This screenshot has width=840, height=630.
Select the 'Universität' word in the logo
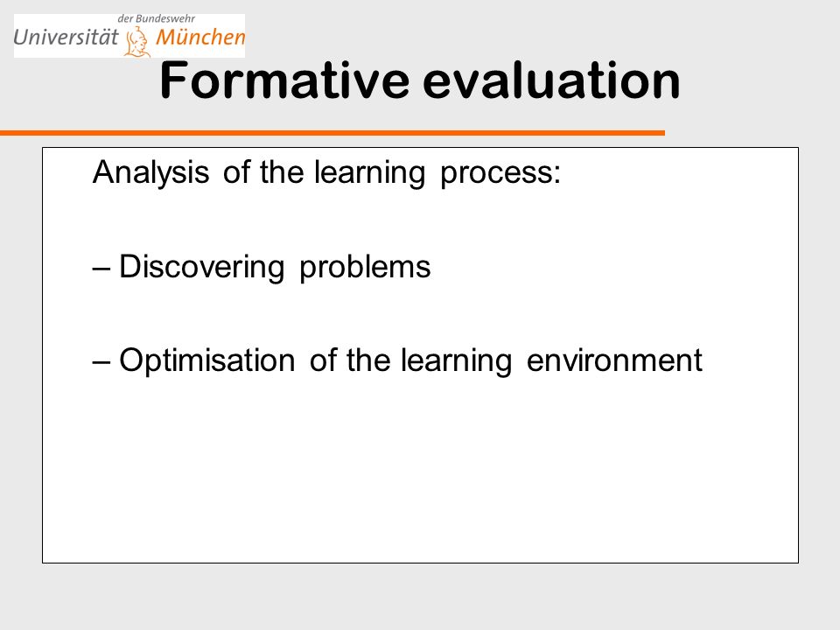tap(66, 38)
